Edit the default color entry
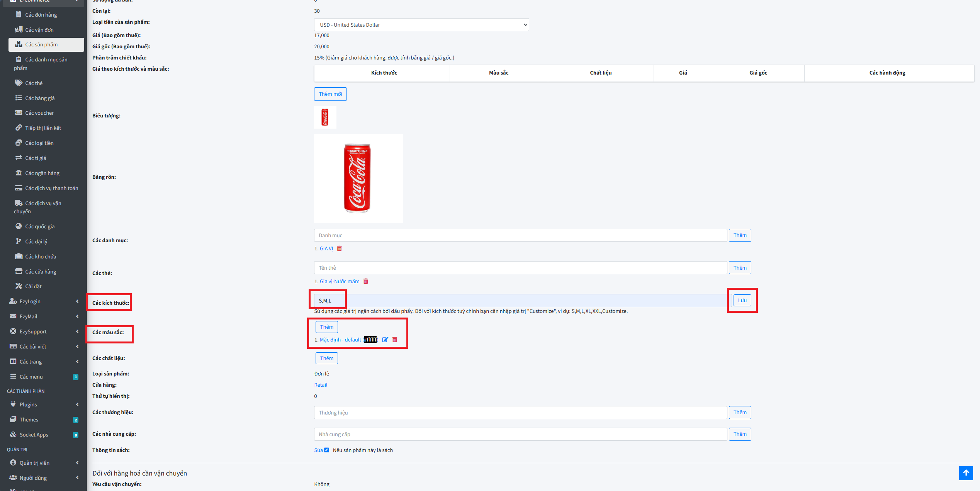Viewport: 980px width, 491px height. point(385,340)
